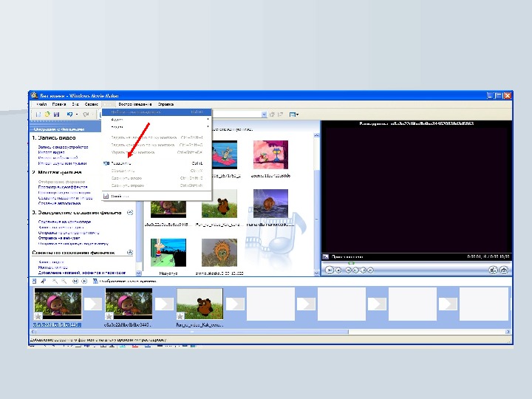Open the Вид menu
532x399 pixels.
(x=75, y=104)
